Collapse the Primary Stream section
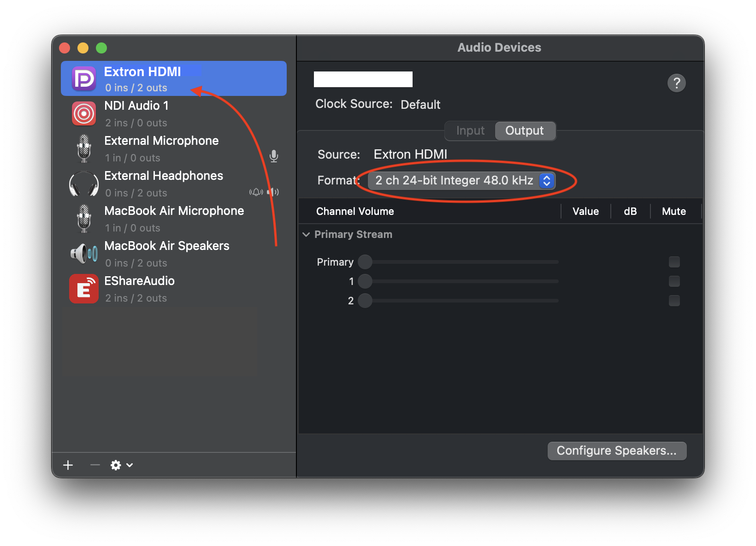 [x=306, y=235]
